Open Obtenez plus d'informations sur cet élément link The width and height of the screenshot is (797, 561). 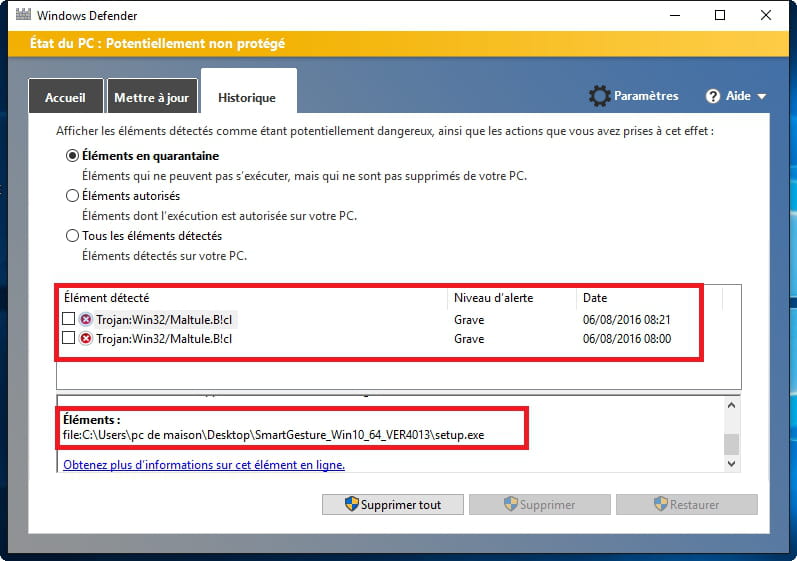[x=204, y=465]
